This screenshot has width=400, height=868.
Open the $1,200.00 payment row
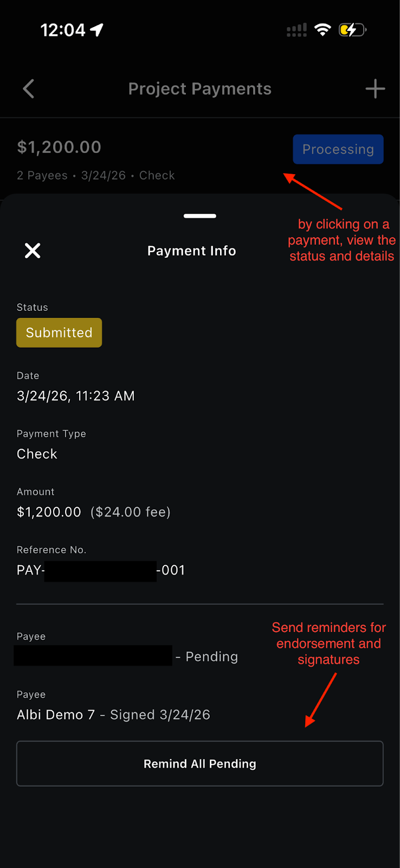tap(108, 157)
